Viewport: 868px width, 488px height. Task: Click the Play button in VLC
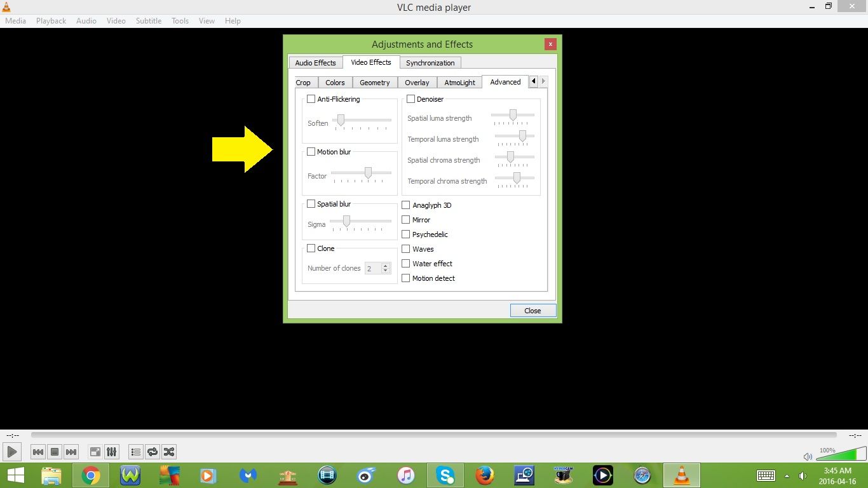pyautogui.click(x=11, y=451)
